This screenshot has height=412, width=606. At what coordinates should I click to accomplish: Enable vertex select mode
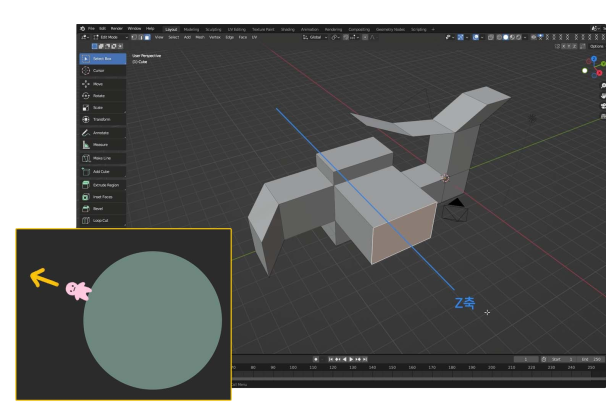point(136,37)
